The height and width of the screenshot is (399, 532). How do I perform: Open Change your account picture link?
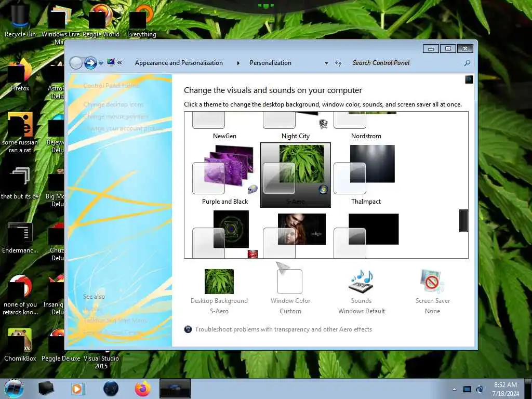tap(123, 129)
